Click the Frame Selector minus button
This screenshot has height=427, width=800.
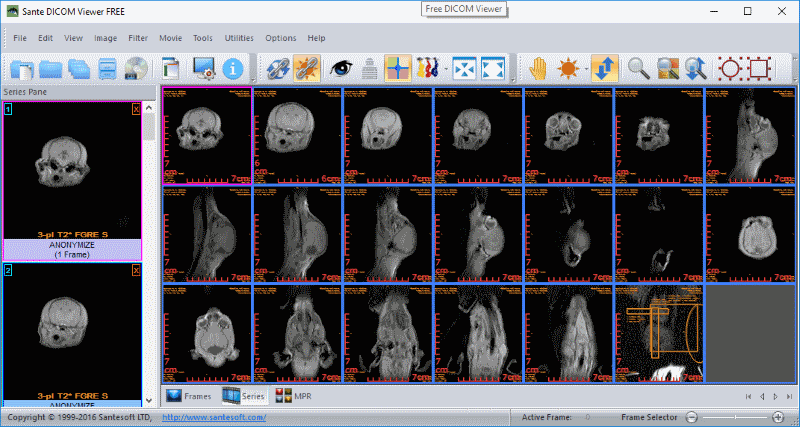click(x=691, y=417)
